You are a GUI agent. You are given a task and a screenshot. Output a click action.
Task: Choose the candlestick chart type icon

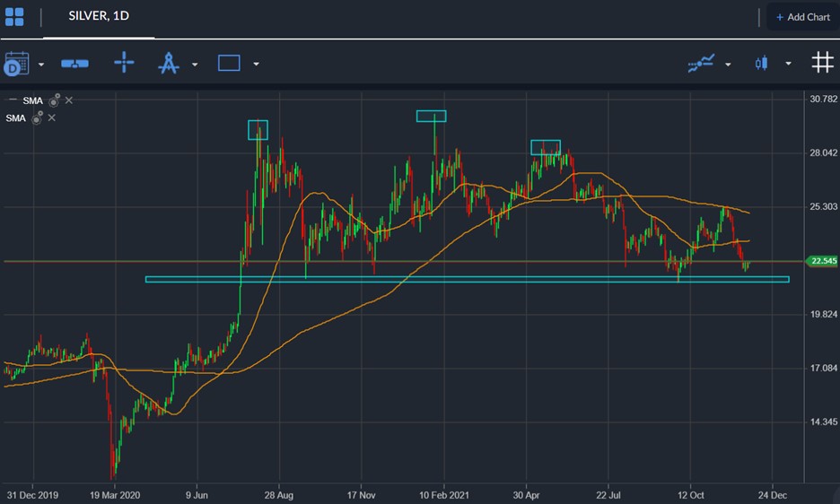pos(761,63)
